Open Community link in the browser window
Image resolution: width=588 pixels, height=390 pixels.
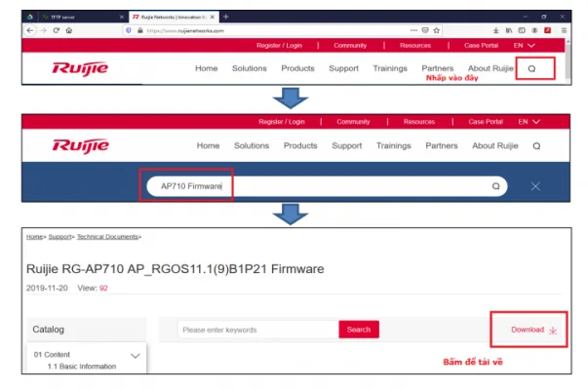click(350, 46)
